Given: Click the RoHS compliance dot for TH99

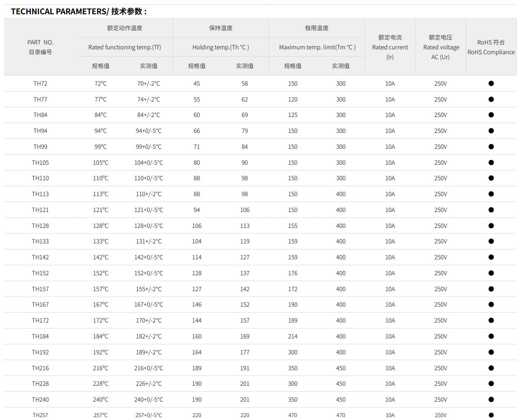Looking at the screenshot, I should pos(491,147).
